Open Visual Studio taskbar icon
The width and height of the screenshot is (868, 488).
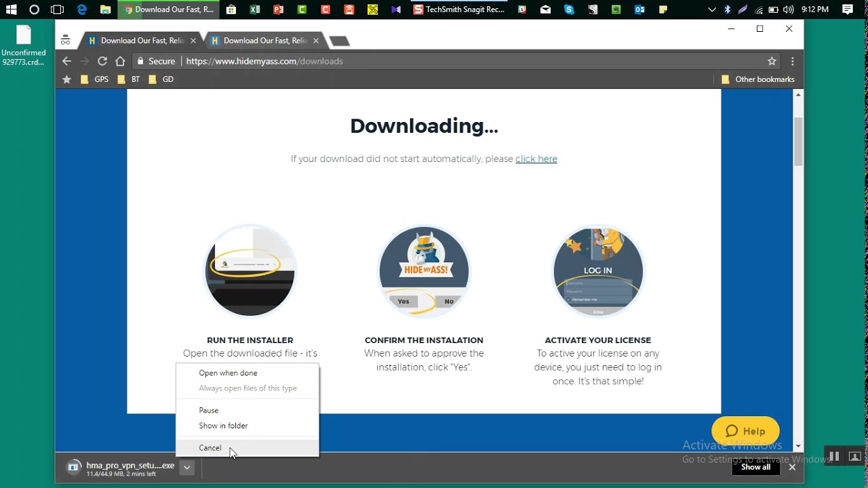click(x=395, y=9)
